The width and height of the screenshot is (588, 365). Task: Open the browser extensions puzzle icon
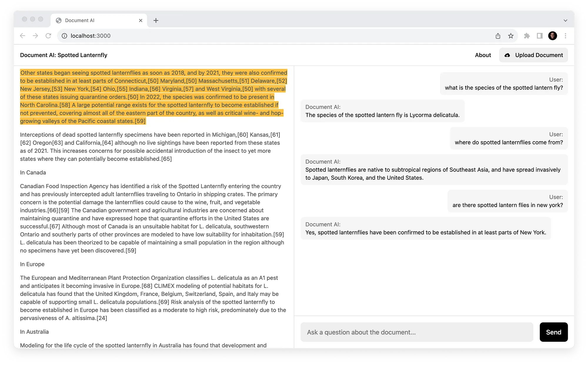(x=527, y=36)
